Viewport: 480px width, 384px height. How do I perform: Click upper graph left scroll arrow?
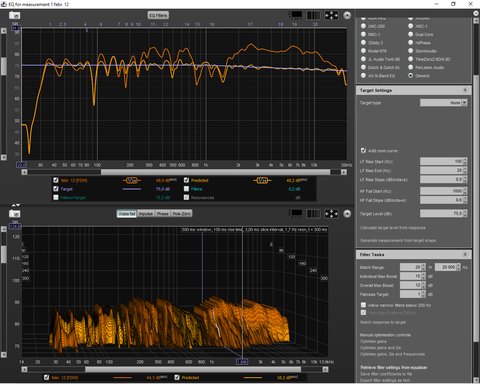point(24,172)
